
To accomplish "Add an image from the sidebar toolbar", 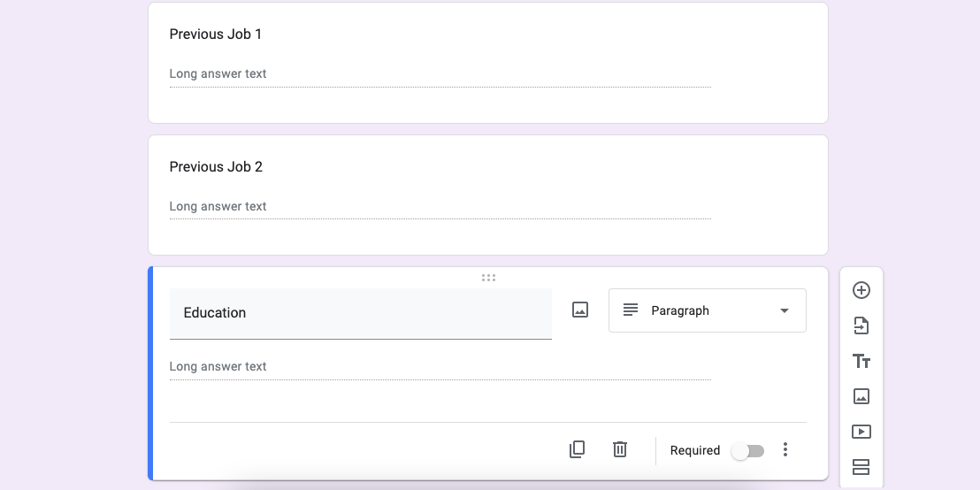I will click(x=861, y=396).
